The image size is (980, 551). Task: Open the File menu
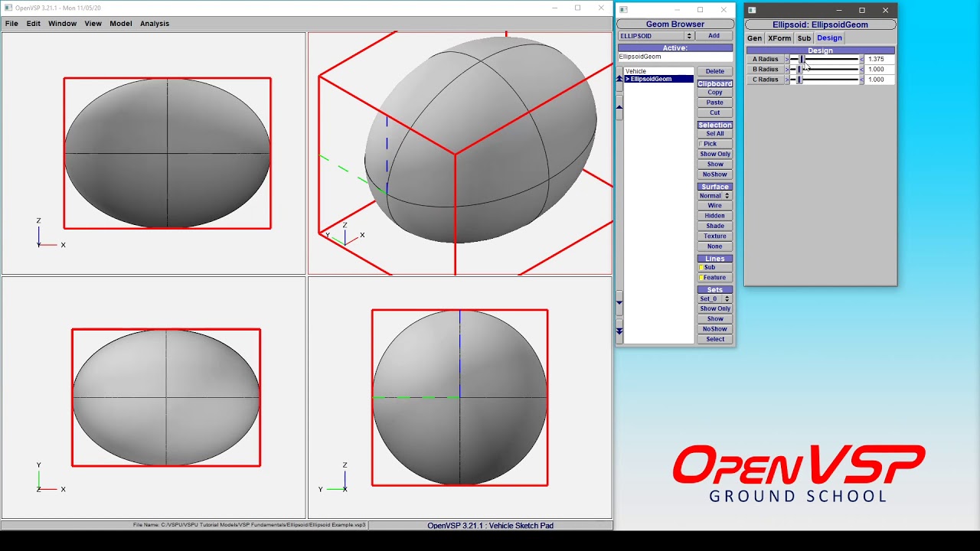pyautogui.click(x=11, y=24)
